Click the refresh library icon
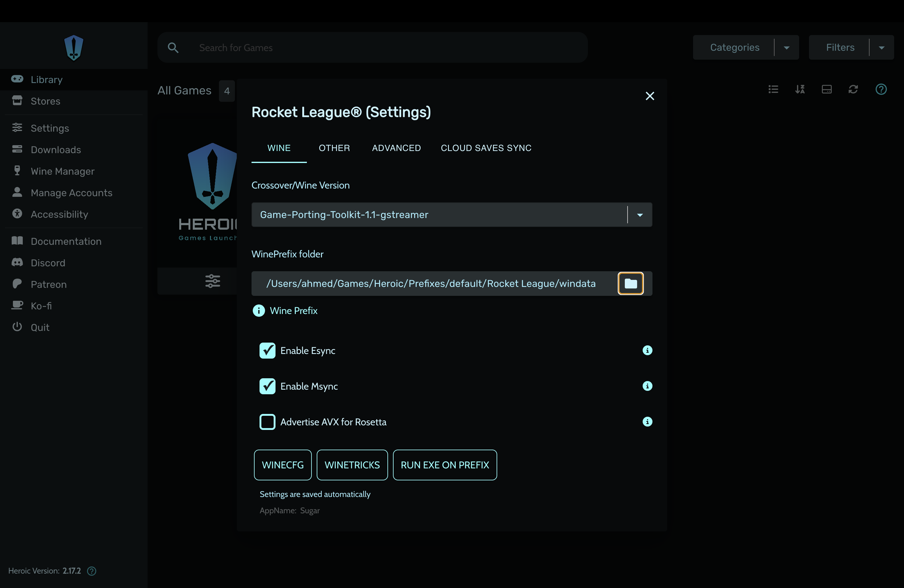 click(853, 89)
